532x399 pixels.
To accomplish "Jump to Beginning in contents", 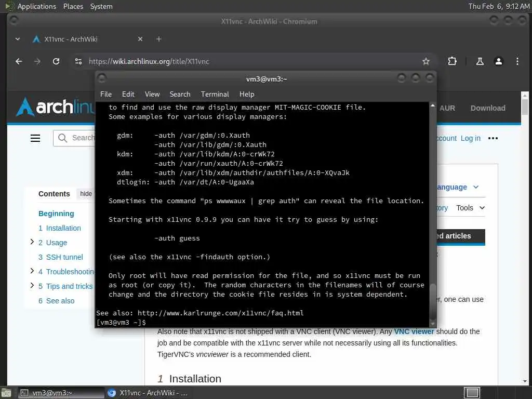I will (x=56, y=214).
